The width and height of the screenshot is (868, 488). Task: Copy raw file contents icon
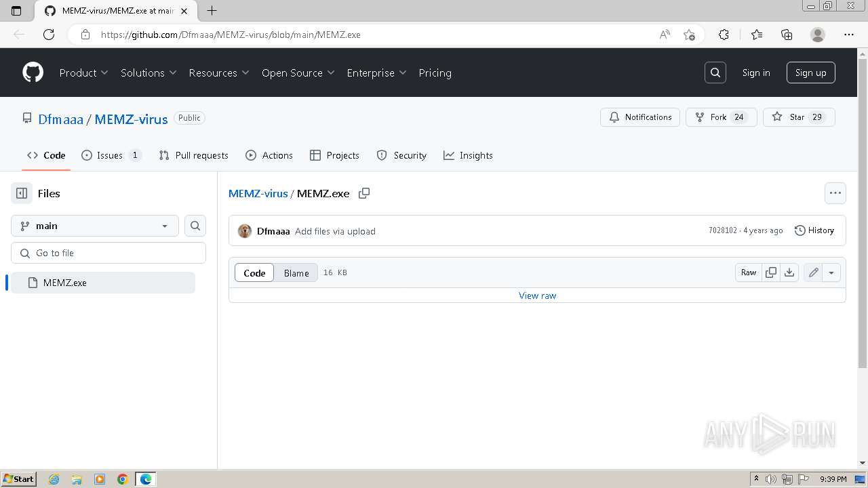pos(771,272)
